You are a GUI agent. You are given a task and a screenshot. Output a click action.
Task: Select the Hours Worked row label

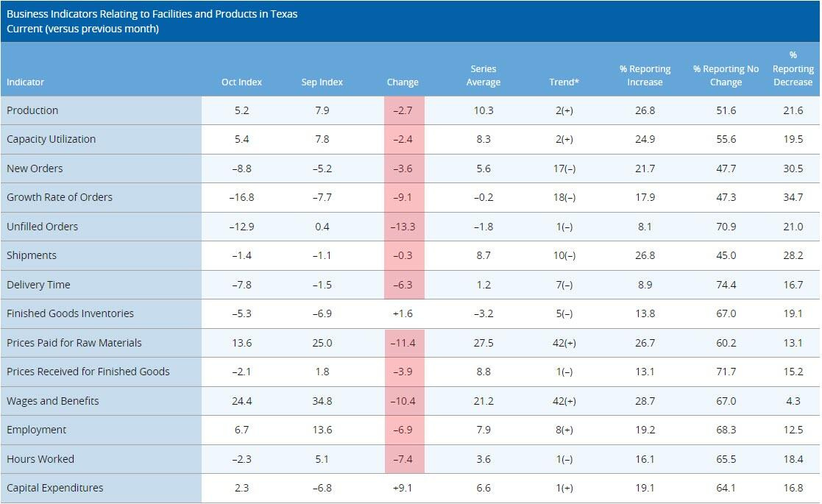[x=40, y=459]
